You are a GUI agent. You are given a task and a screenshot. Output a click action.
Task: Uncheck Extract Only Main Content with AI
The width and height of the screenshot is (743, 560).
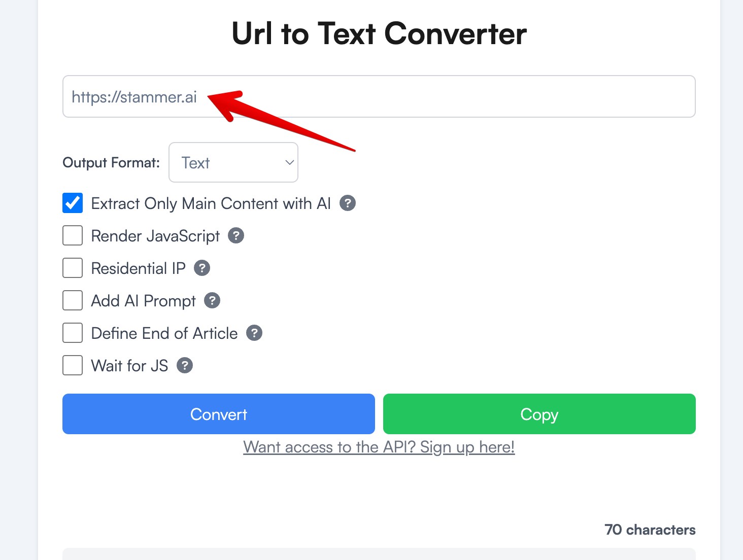tap(72, 203)
